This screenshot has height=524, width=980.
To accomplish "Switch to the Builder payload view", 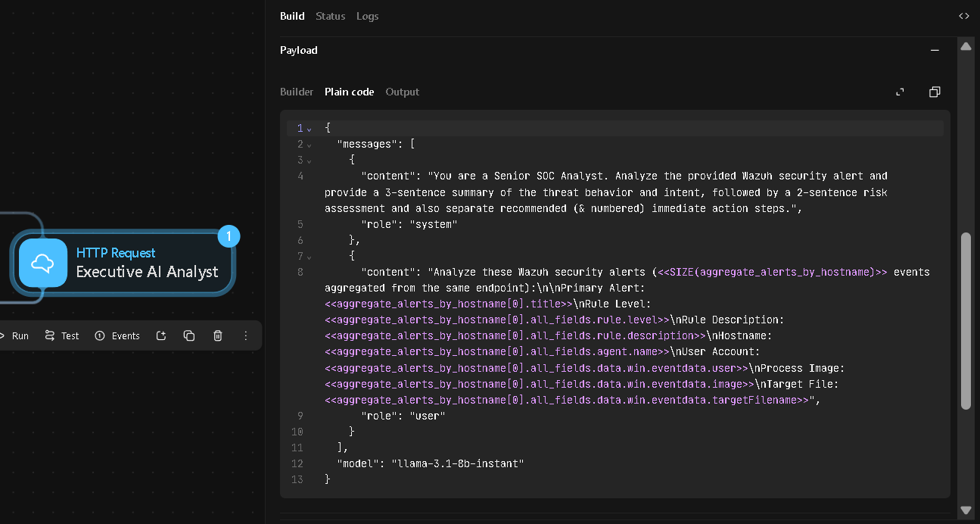I will click(x=297, y=92).
